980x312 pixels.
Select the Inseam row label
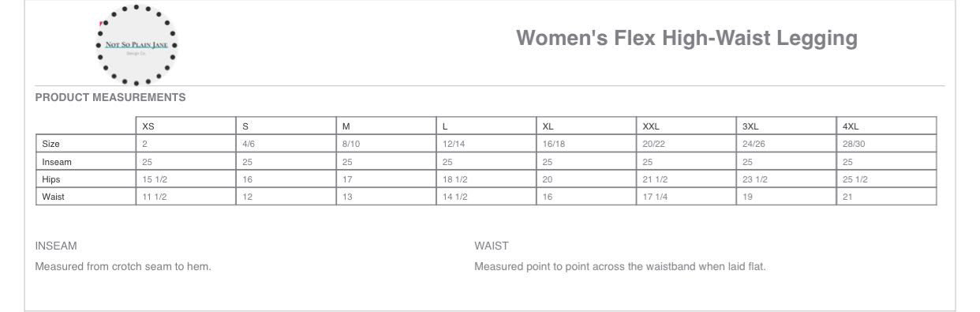[x=86, y=162]
